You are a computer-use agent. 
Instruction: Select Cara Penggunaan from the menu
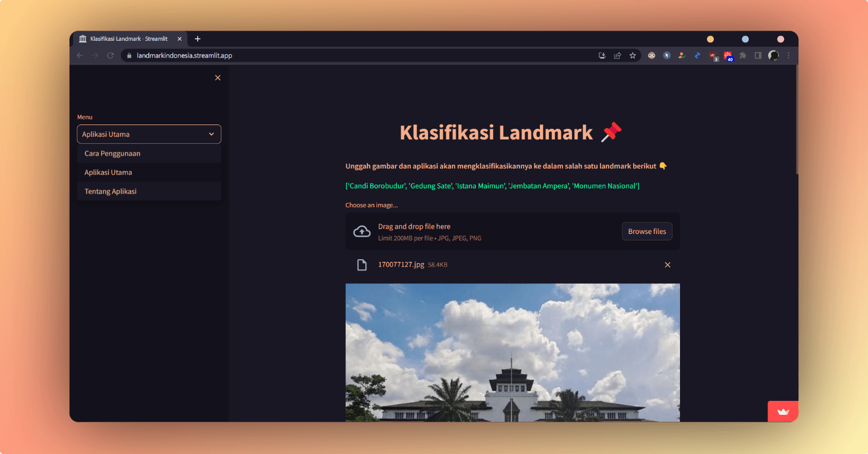pyautogui.click(x=112, y=153)
